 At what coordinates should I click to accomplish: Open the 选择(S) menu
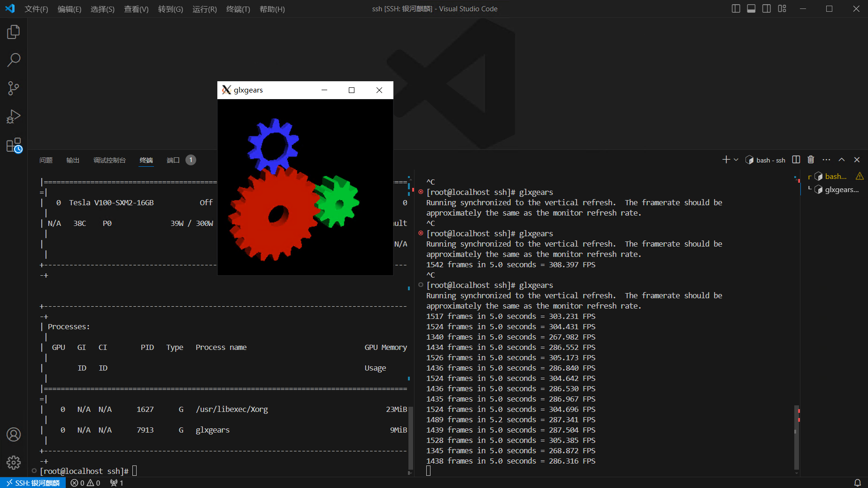coord(102,9)
